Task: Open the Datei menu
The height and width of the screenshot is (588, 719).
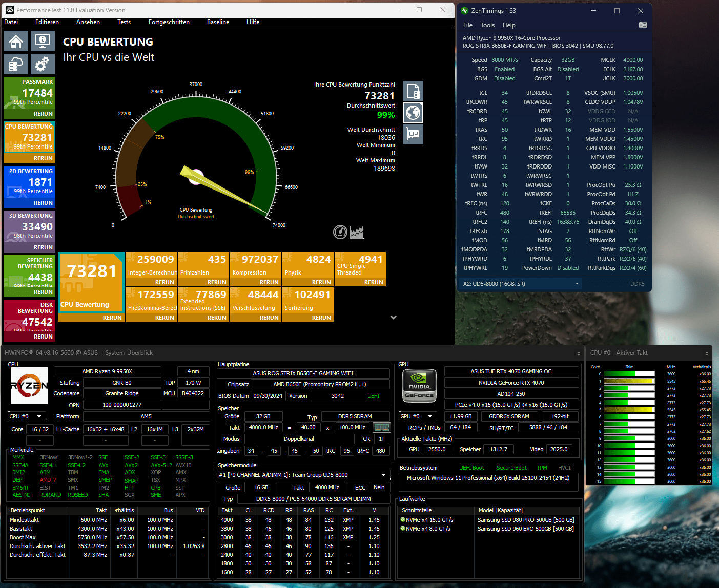Action: click(11, 22)
